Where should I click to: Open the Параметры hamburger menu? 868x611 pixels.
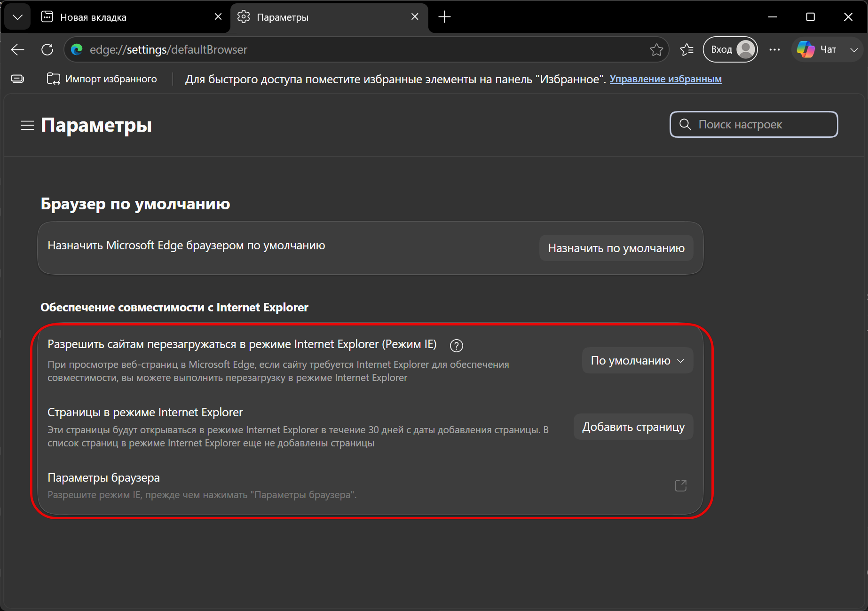point(27,125)
